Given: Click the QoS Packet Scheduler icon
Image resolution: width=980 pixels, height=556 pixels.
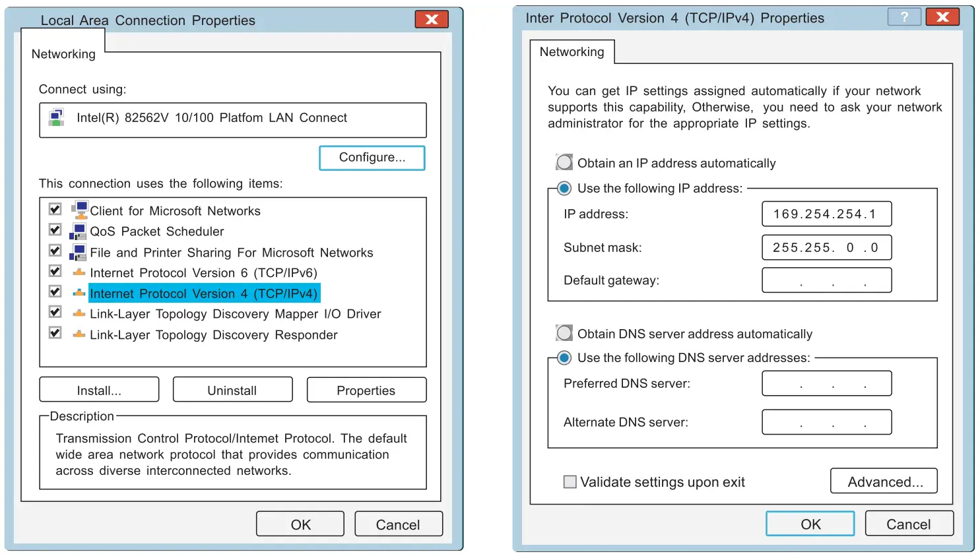Looking at the screenshot, I should coord(78,232).
